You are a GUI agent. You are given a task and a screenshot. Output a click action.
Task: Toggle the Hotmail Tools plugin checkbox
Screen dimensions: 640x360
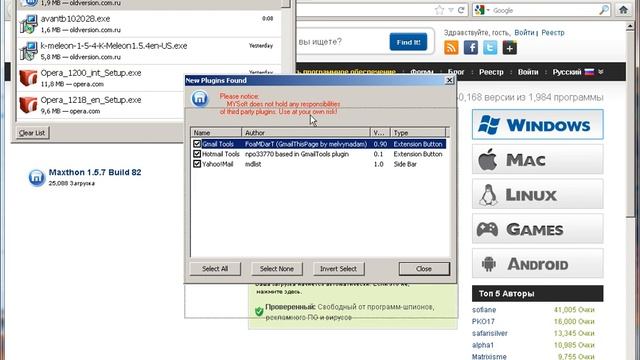coord(197,154)
